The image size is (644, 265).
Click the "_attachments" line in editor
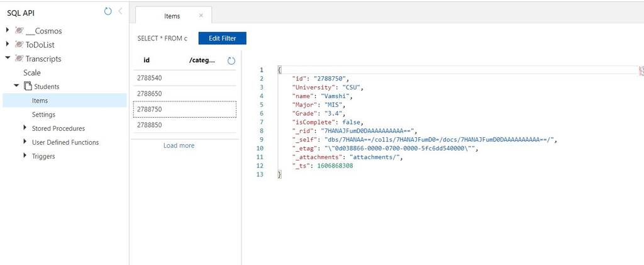(x=347, y=157)
